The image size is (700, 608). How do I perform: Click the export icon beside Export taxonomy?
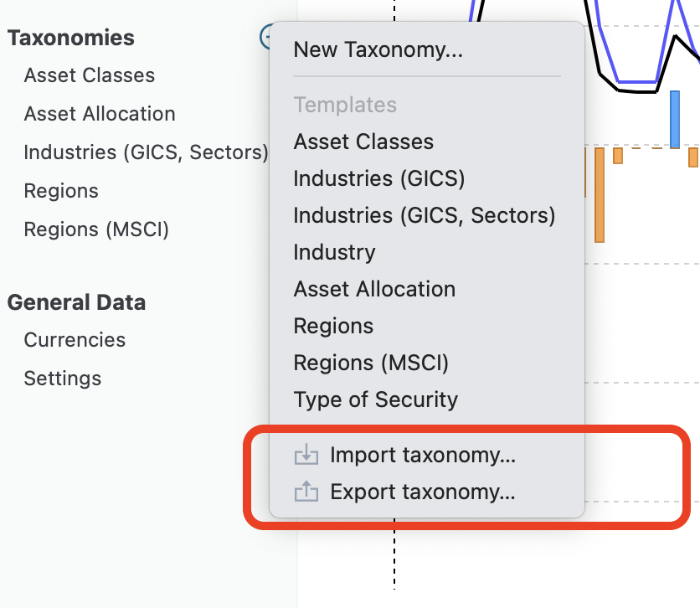(x=306, y=492)
